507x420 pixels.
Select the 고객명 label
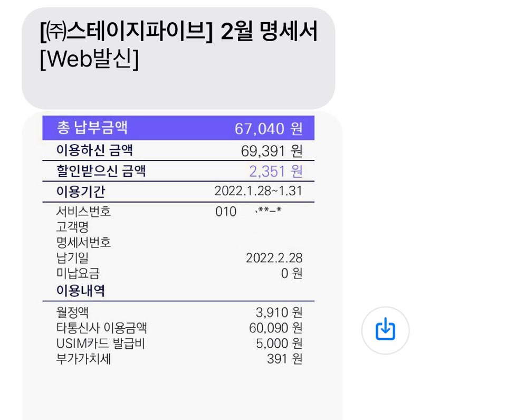tap(71, 227)
